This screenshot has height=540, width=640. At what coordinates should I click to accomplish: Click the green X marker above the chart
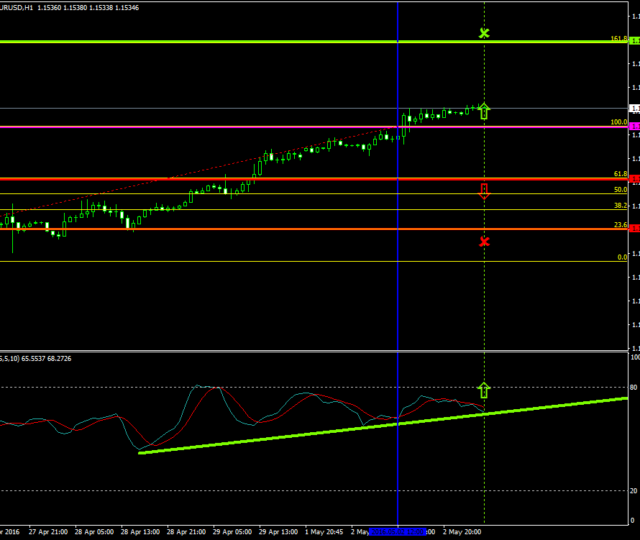pyautogui.click(x=485, y=34)
